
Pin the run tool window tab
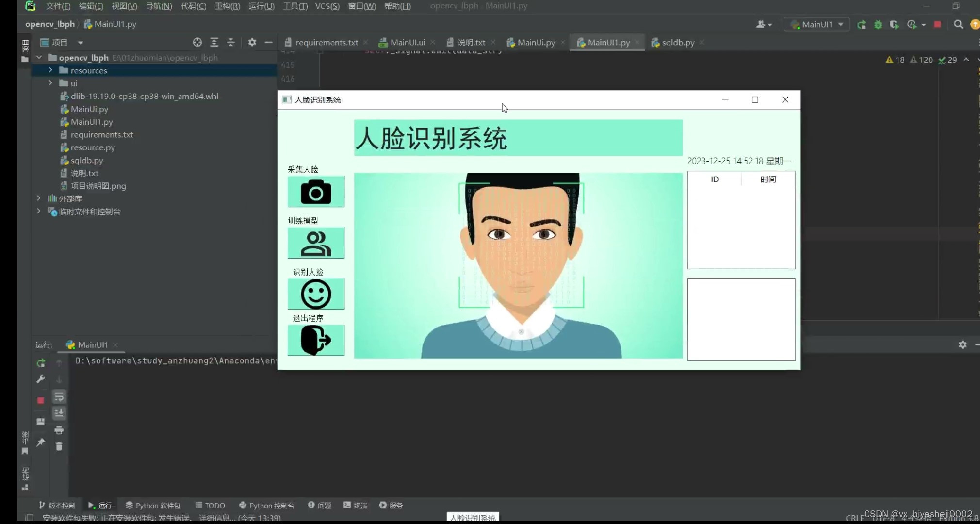41,442
